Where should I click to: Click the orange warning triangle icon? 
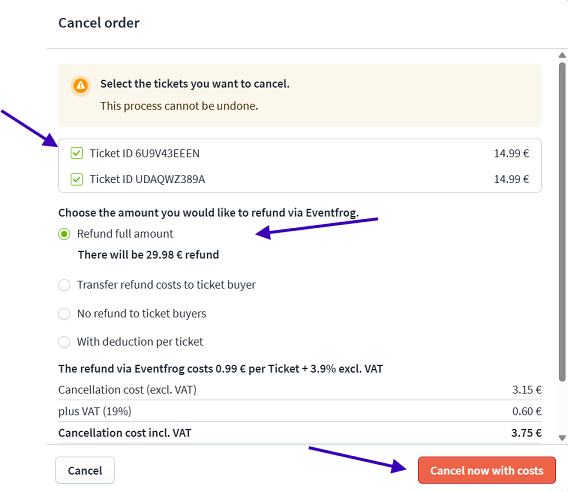80,86
